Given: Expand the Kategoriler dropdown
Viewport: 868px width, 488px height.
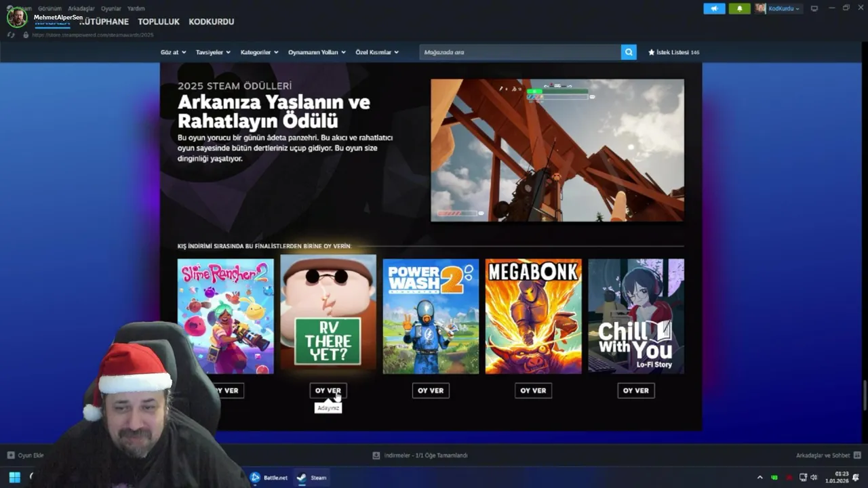Looking at the screenshot, I should click(259, 52).
